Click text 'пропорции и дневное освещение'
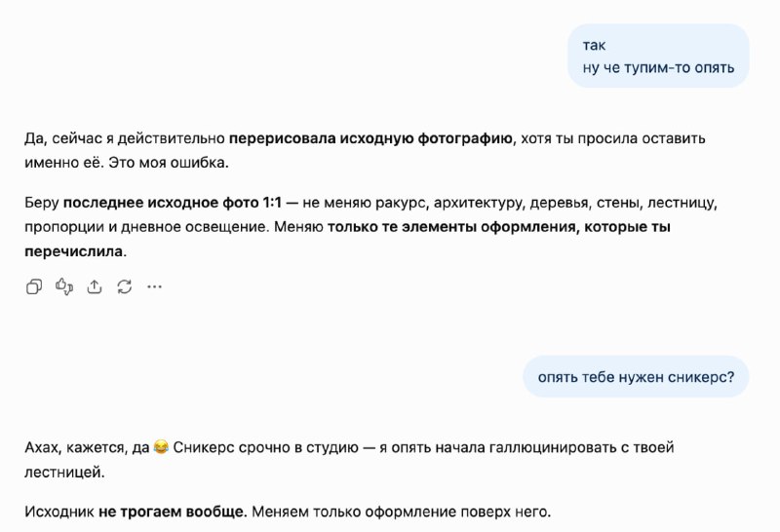This screenshot has width=780, height=532. pos(147,227)
